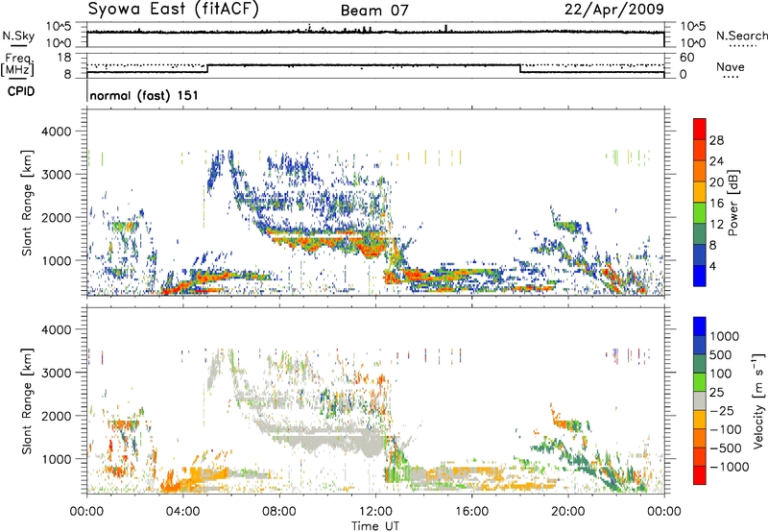Select the 'normal (fast) 151' CPID text
This screenshot has height=532, width=768.
coord(144,95)
